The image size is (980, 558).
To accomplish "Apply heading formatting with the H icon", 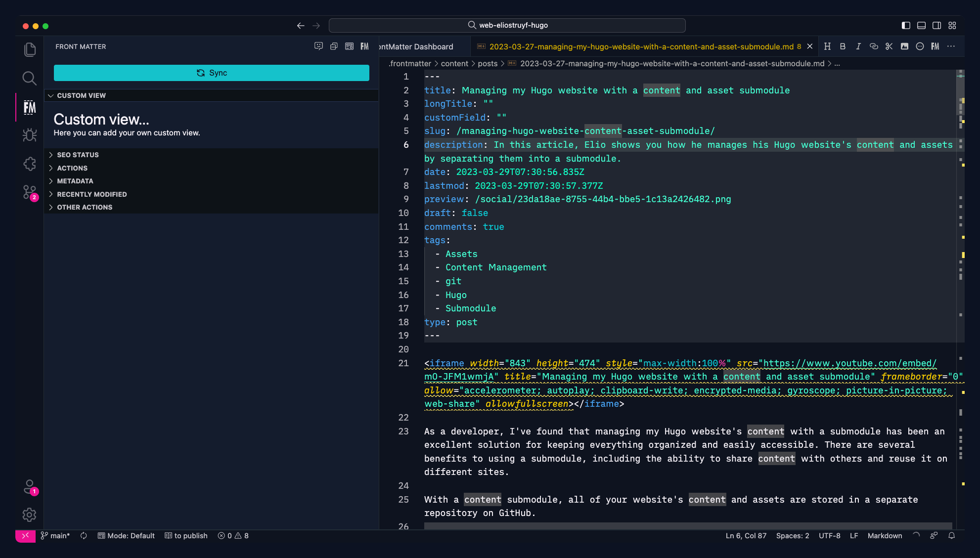I will (828, 46).
